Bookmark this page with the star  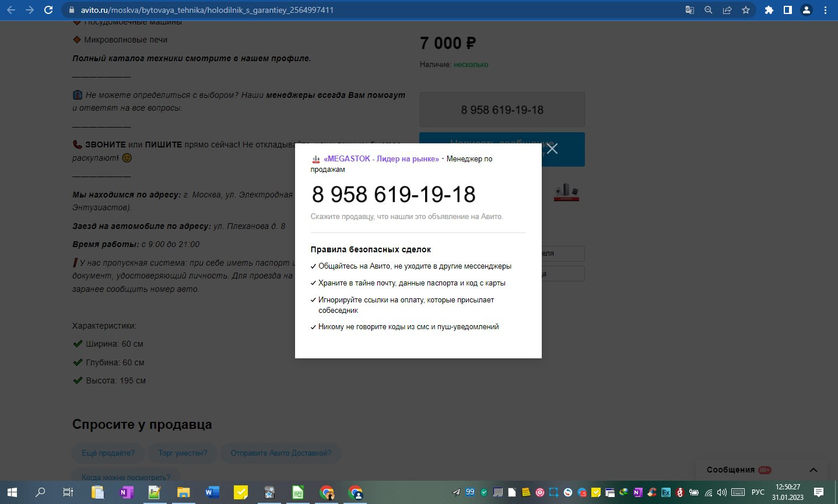point(746,10)
